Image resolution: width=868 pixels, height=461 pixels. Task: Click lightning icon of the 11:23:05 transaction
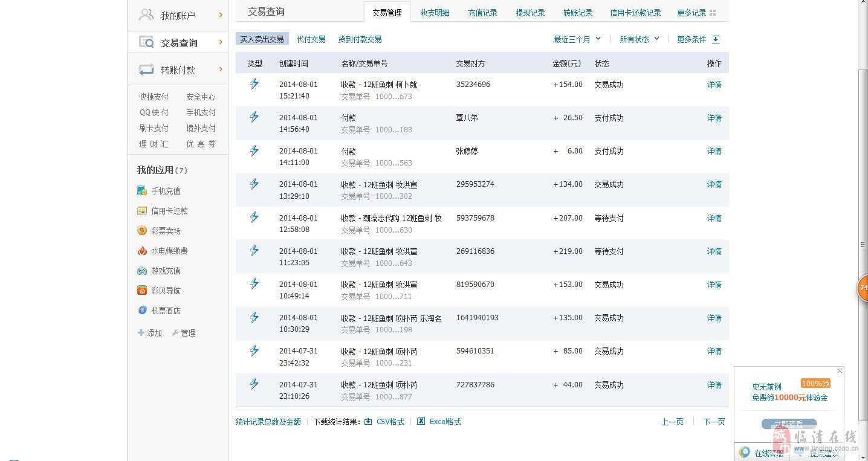point(254,250)
